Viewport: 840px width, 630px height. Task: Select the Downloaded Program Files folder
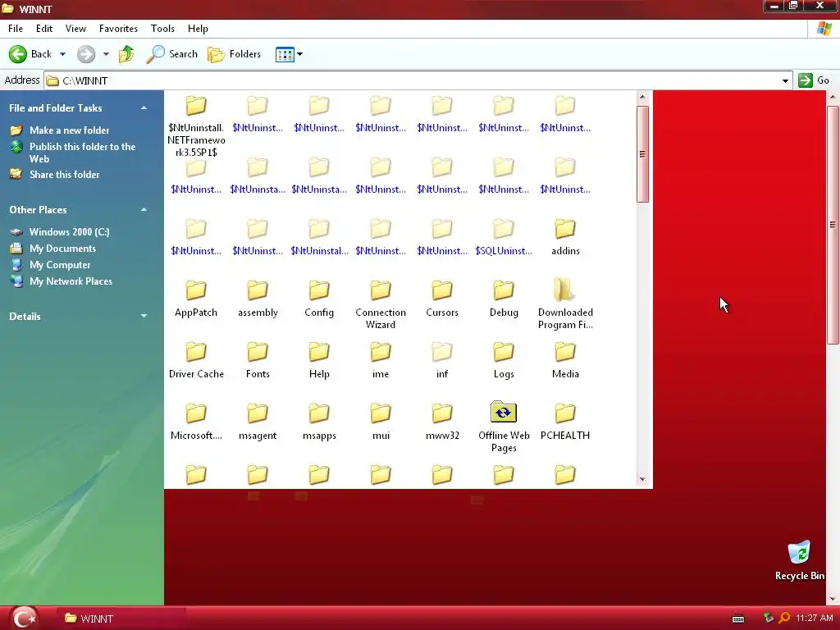click(565, 304)
